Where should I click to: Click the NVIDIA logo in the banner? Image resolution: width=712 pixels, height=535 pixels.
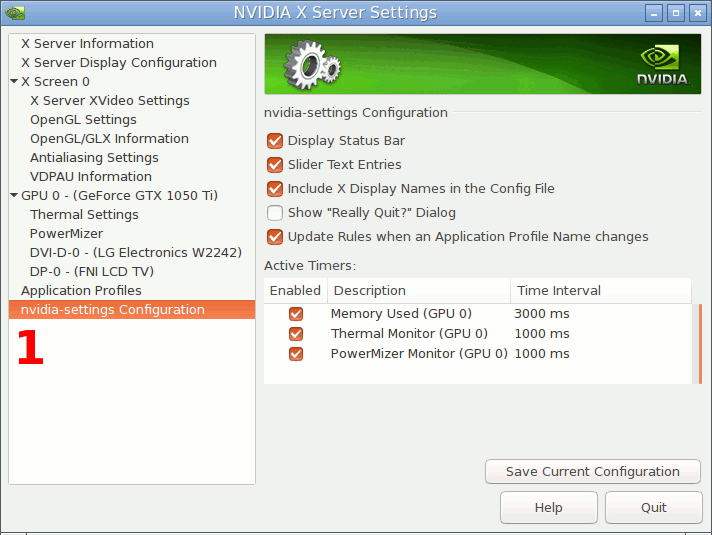(x=663, y=65)
